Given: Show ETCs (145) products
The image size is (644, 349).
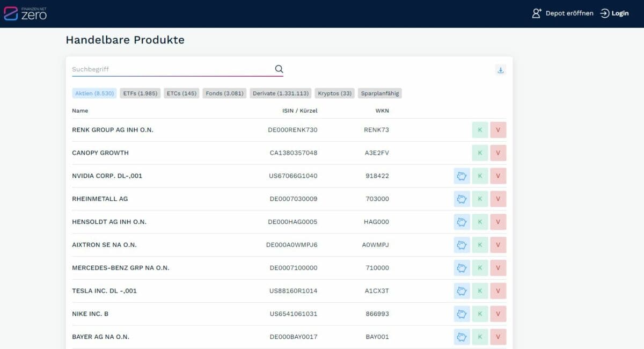Looking at the screenshot, I should [x=181, y=93].
